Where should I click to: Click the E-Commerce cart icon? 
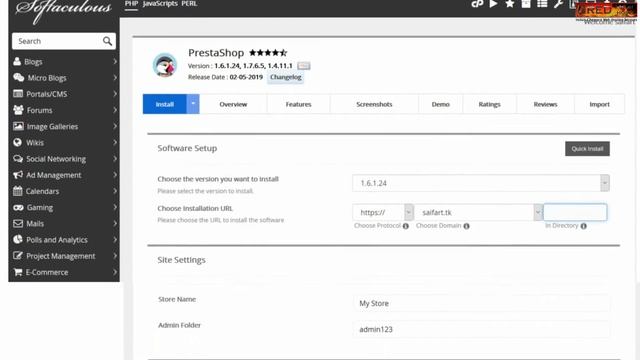coord(18,272)
